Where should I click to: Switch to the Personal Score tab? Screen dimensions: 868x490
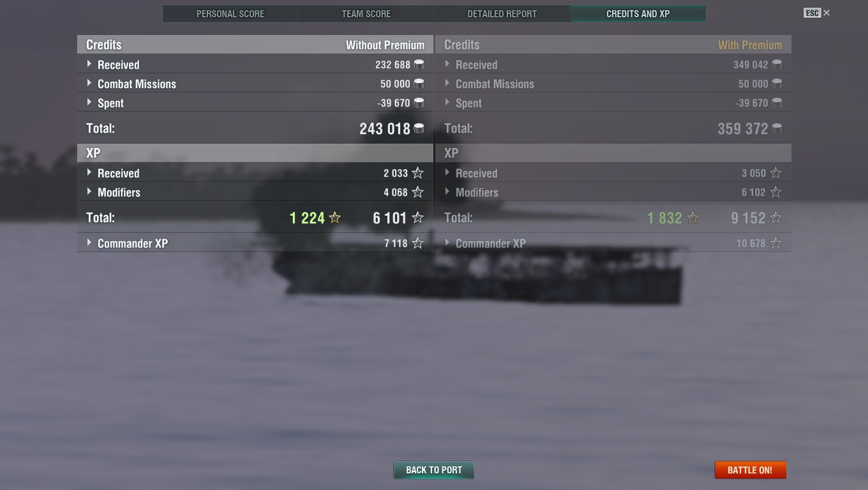click(x=230, y=13)
